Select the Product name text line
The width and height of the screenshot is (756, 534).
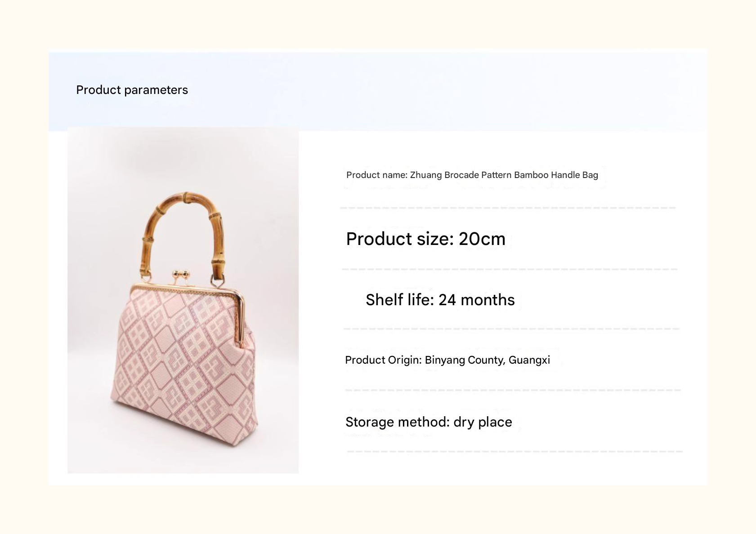click(x=472, y=175)
